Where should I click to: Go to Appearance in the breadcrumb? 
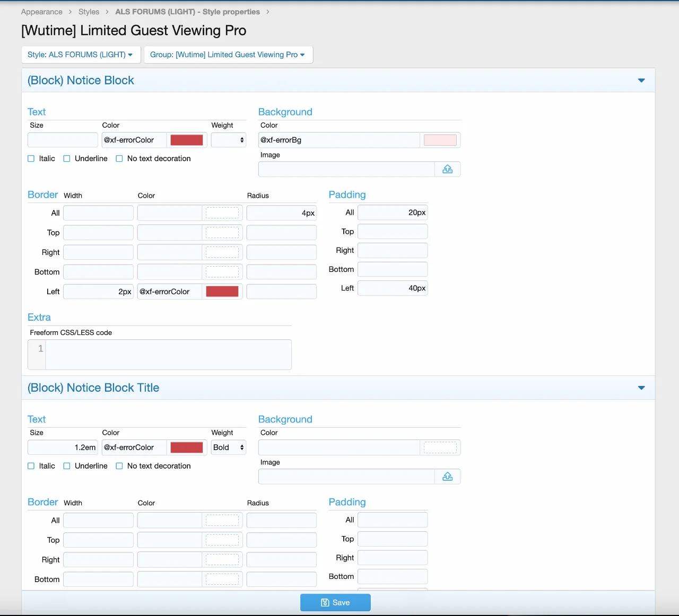(x=41, y=12)
